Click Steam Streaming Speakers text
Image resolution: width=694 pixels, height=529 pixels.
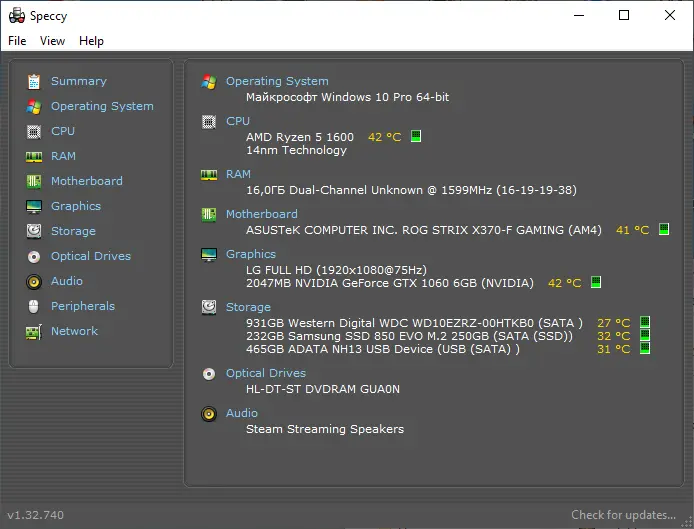325,429
